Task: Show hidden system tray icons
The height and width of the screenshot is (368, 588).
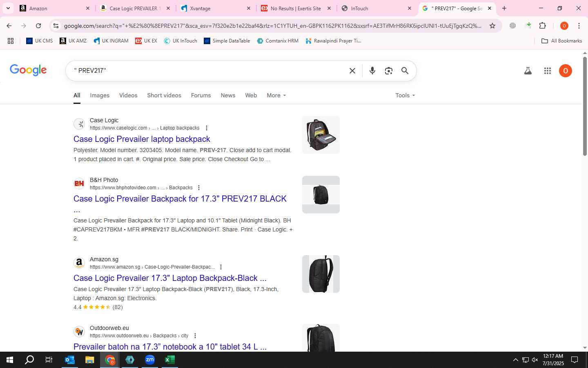Action: pos(515,360)
